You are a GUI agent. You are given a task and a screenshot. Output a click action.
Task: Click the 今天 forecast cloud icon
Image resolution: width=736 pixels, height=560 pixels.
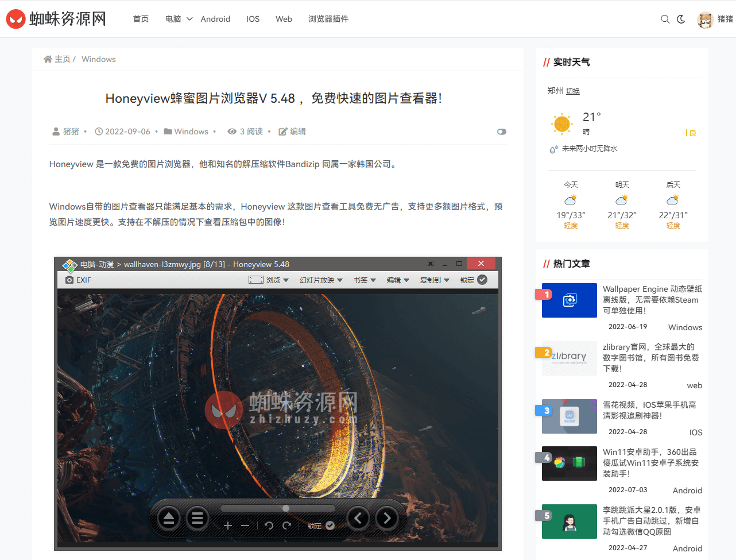(x=571, y=200)
